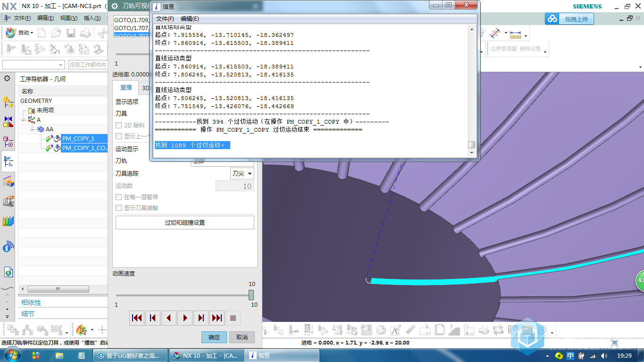Select PM_COPY_1_CO... operation row
The height and width of the screenshot is (362, 644).
click(x=85, y=148)
